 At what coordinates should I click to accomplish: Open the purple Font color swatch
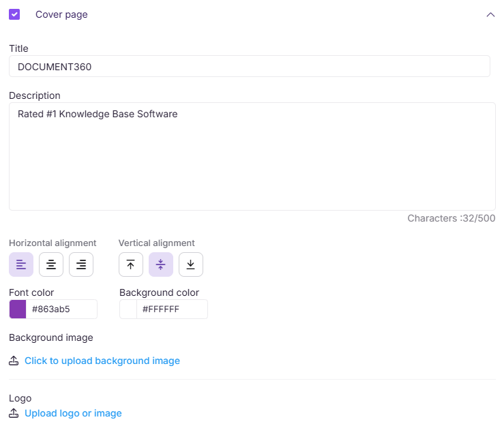18,309
